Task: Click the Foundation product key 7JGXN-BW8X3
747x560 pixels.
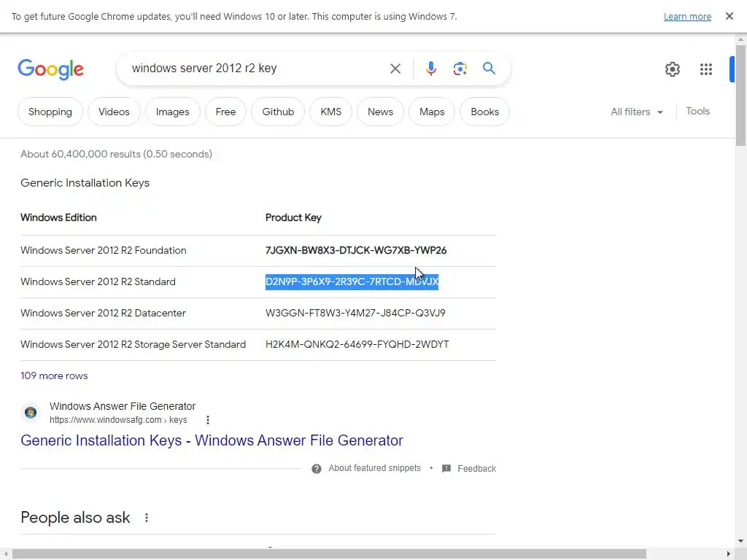Action: (356, 251)
